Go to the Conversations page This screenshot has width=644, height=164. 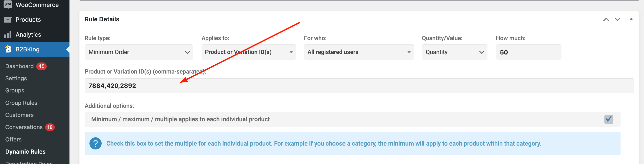pos(24,127)
